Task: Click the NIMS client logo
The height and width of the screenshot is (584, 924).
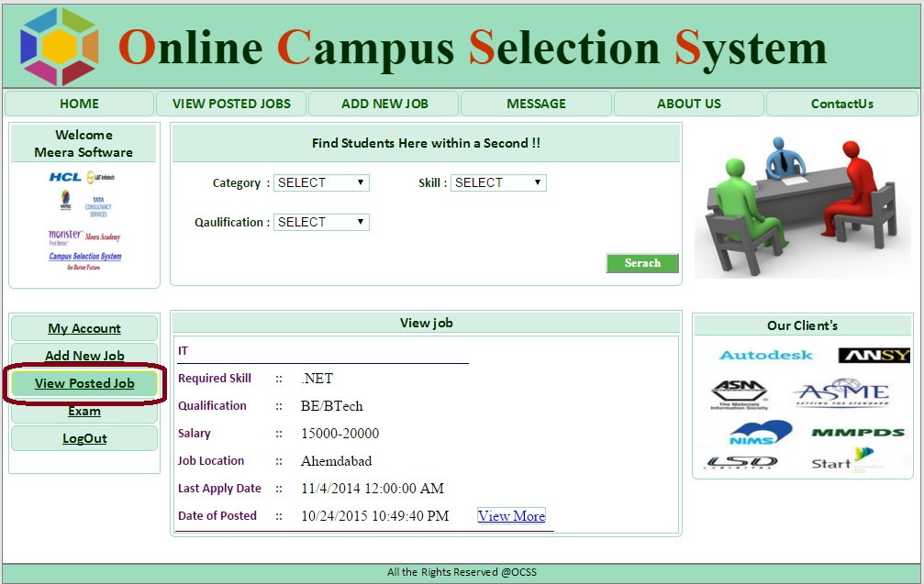Action: (761, 432)
